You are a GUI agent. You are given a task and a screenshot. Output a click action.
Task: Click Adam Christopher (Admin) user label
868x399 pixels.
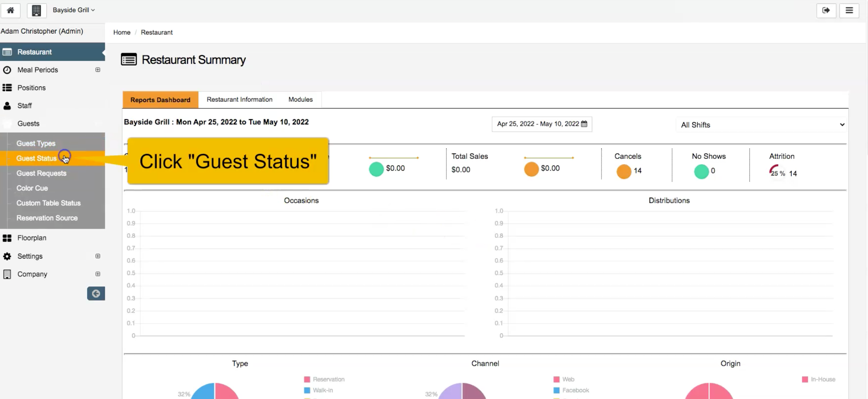pos(42,31)
